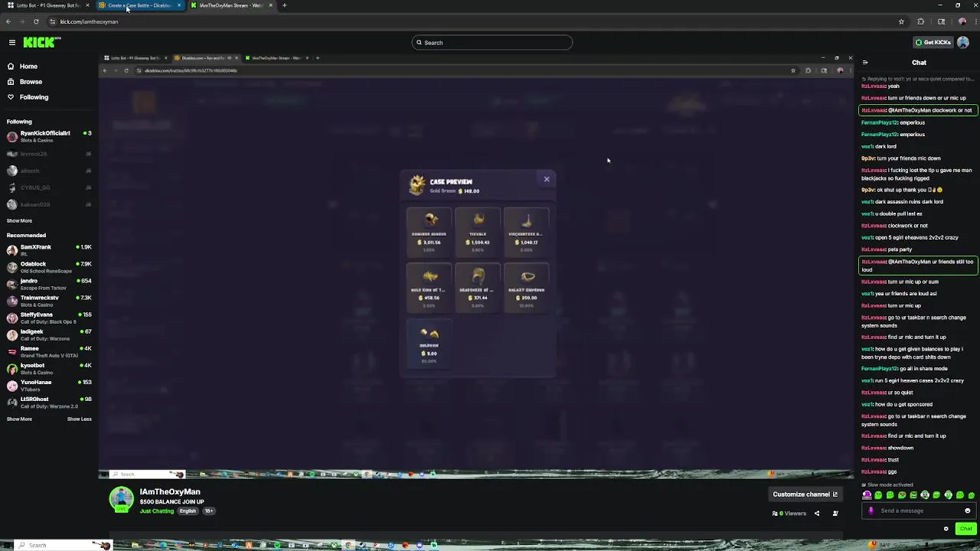Image resolution: width=980 pixels, height=551 pixels.
Task: Open Ramee recommended channel
Action: [x=49, y=351]
